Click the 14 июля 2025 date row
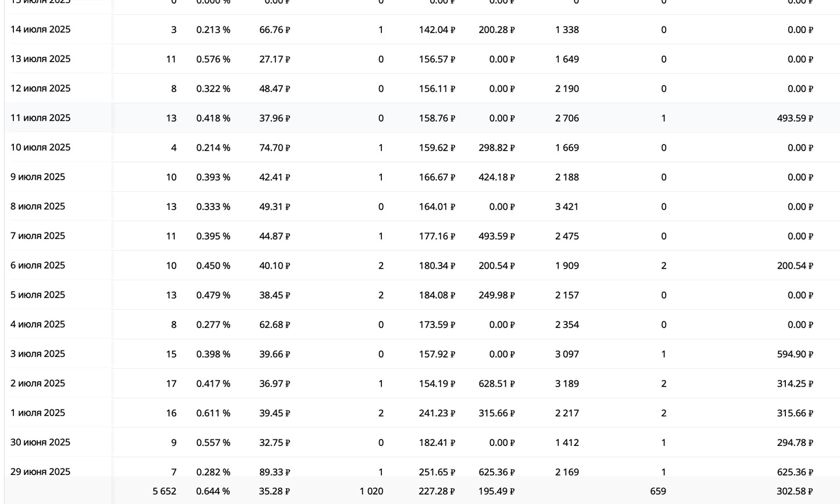The image size is (840, 504). pos(40,30)
